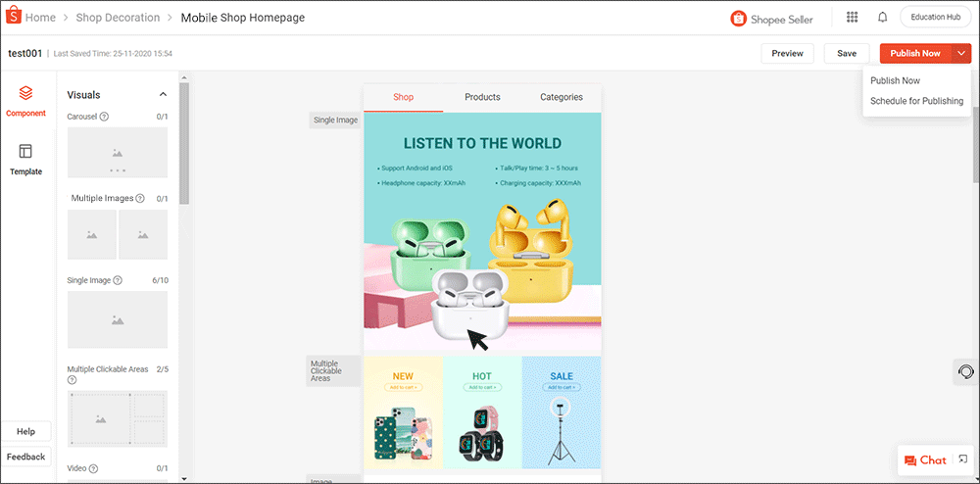The image size is (980, 484).
Task: Select the Carousel component placeholder
Action: click(x=118, y=153)
